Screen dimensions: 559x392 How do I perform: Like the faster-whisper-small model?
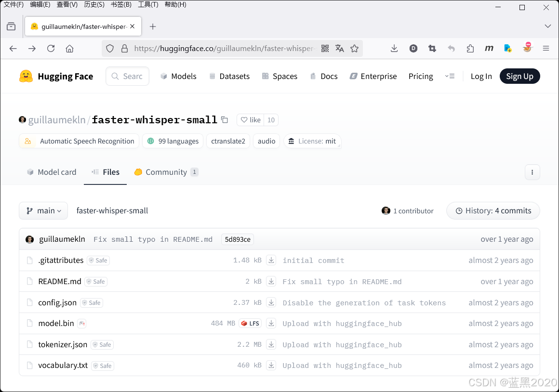point(250,120)
